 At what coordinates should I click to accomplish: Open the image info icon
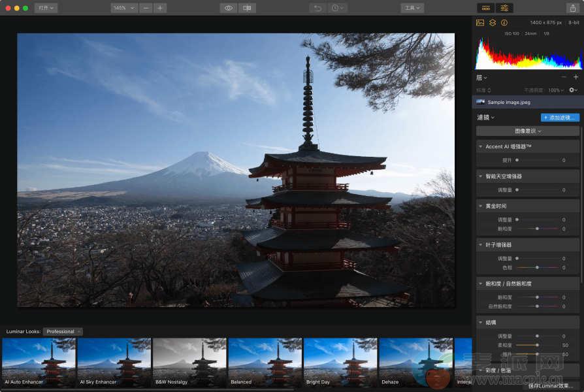click(x=504, y=22)
